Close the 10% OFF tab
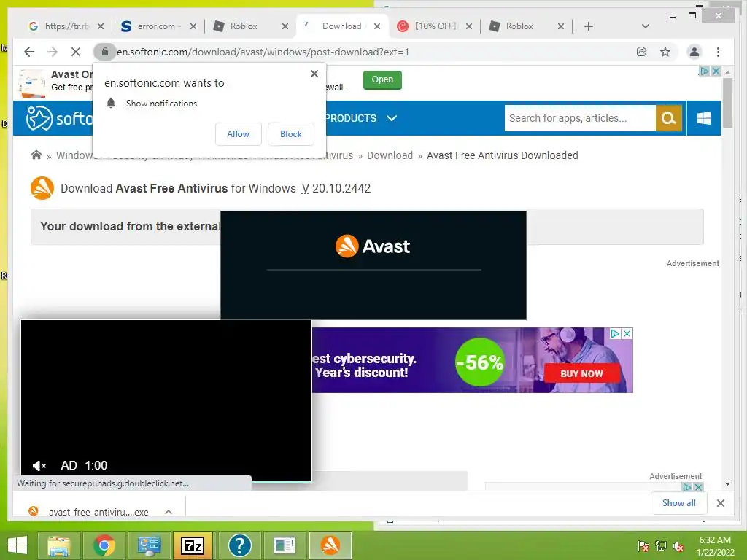This screenshot has height=560, width=747. point(469,26)
